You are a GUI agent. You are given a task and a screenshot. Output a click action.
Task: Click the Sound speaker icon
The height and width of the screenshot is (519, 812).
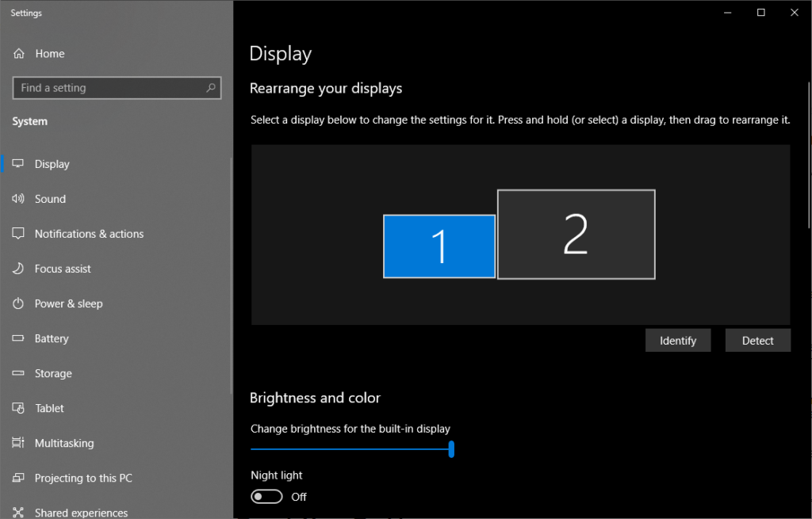tap(19, 199)
